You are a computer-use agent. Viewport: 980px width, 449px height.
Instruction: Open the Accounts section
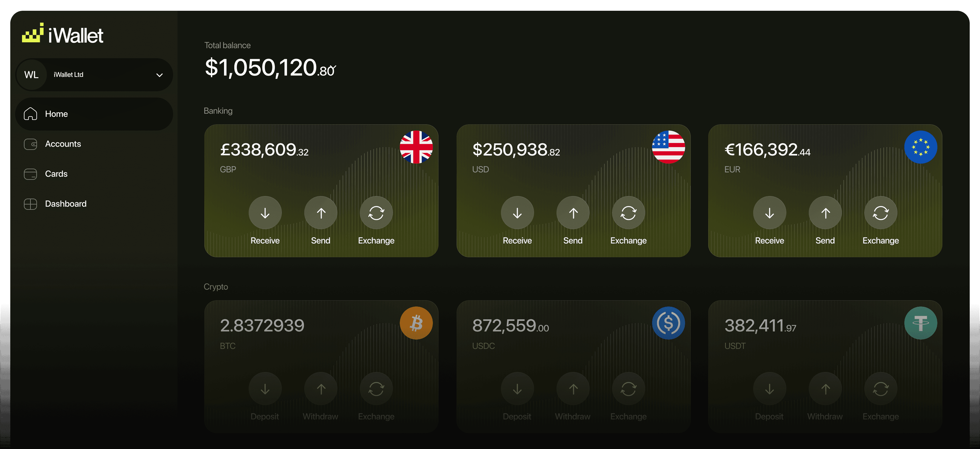(x=63, y=144)
